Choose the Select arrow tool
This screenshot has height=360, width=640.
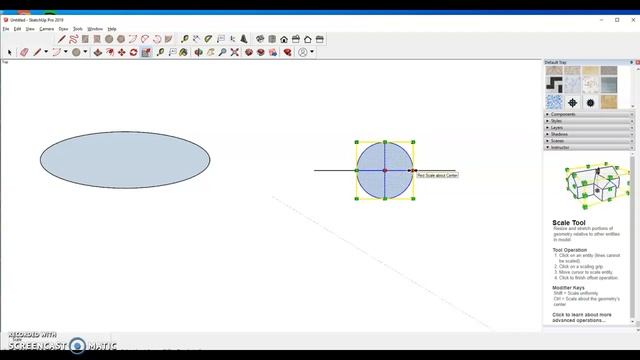tap(10, 52)
